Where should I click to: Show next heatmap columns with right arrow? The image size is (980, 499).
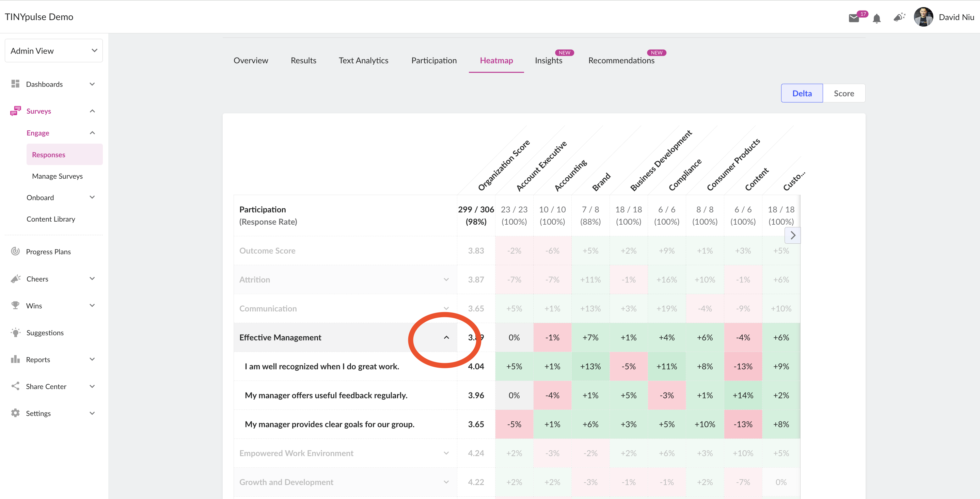click(793, 236)
